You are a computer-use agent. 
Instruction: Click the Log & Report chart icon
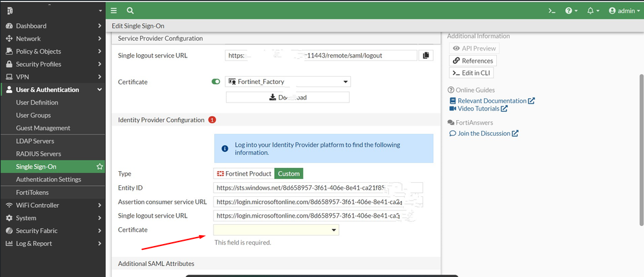[x=9, y=243]
